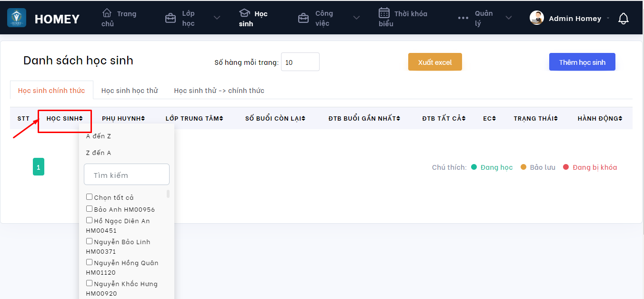Click the Tìm kiếm search field
Image resolution: width=644 pixels, height=299 pixels.
point(127,175)
